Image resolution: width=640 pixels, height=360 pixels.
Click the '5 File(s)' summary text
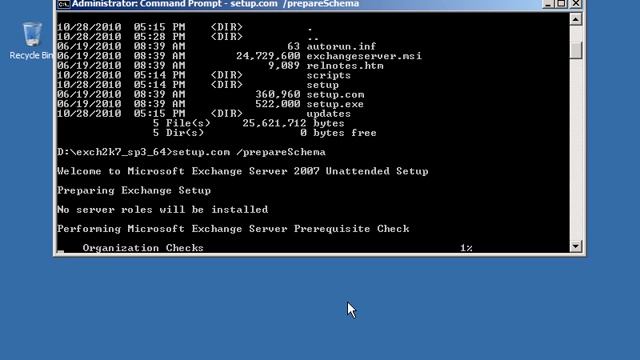(182, 123)
